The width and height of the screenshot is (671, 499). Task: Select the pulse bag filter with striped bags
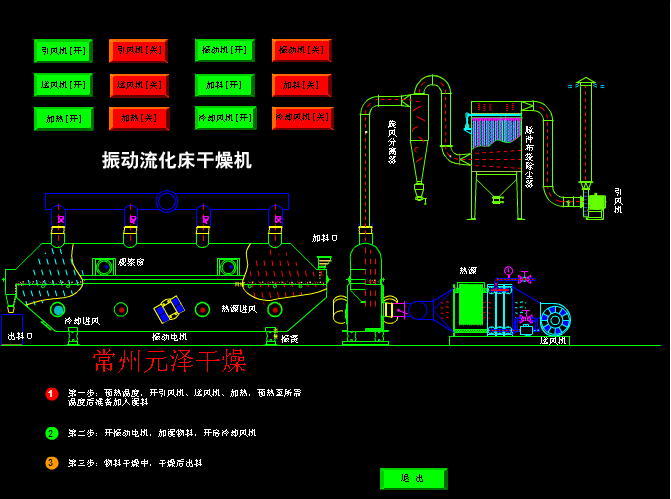496,131
